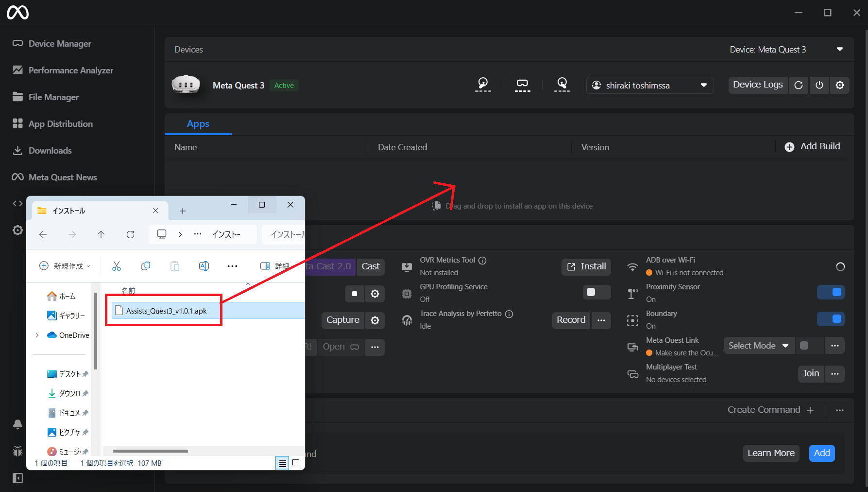868x492 pixels.
Task: Collapse the sidebar panel icon
Action: click(17, 478)
